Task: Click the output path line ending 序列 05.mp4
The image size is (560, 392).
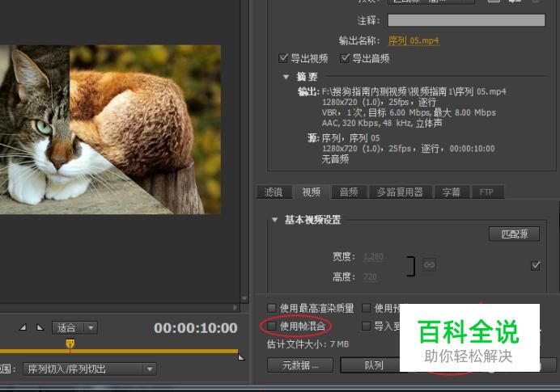Action: pos(414,91)
